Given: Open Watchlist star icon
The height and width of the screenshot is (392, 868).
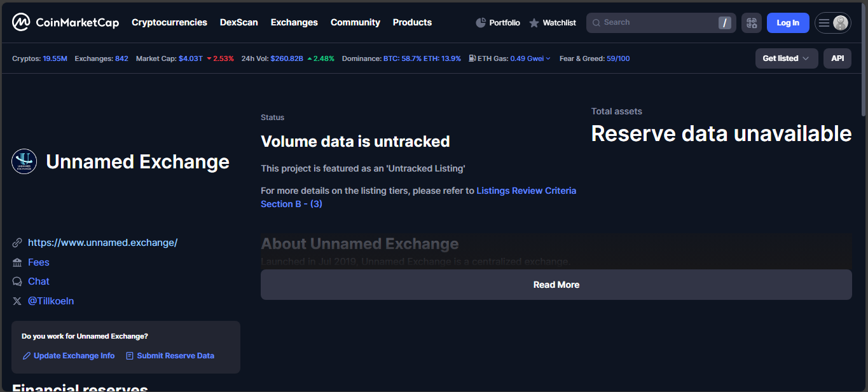Looking at the screenshot, I should coord(534,23).
